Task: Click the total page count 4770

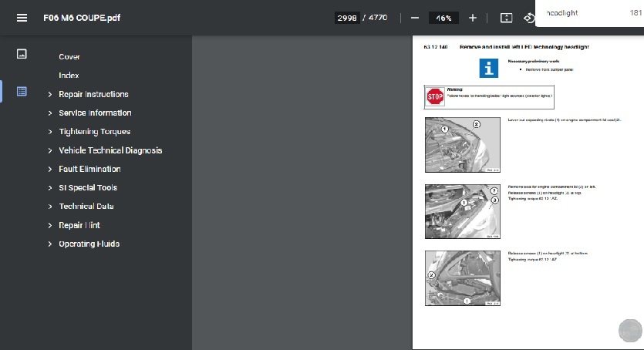Action: [378, 18]
